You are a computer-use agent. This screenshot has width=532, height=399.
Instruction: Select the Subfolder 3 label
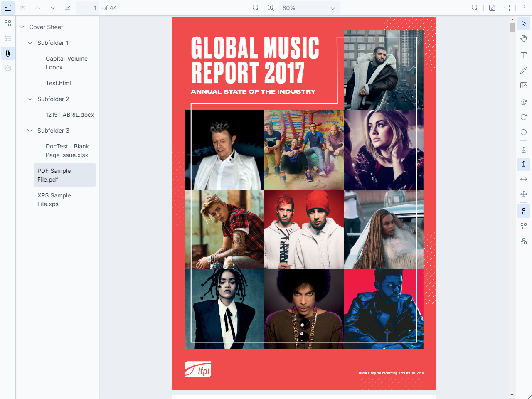(53, 131)
